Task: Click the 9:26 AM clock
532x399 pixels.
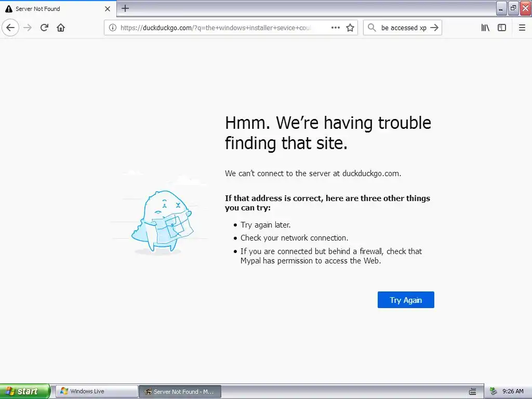Action: tap(513, 391)
